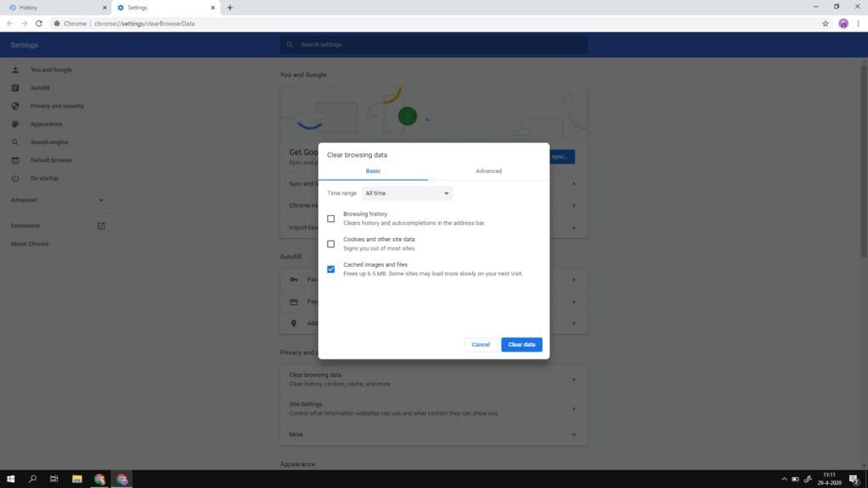Tick the Browsing history checkbox

pyautogui.click(x=331, y=219)
